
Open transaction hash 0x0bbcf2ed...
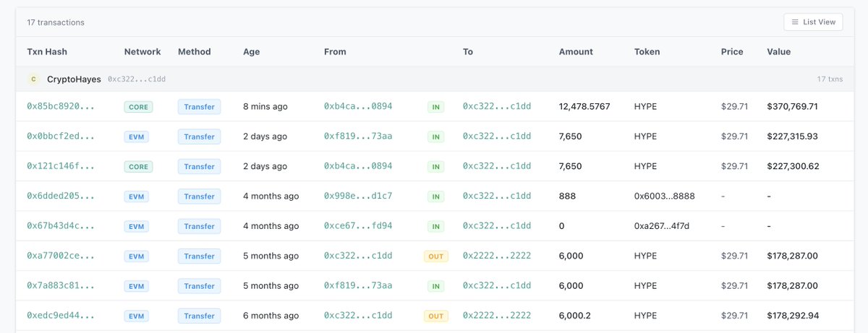tap(61, 137)
